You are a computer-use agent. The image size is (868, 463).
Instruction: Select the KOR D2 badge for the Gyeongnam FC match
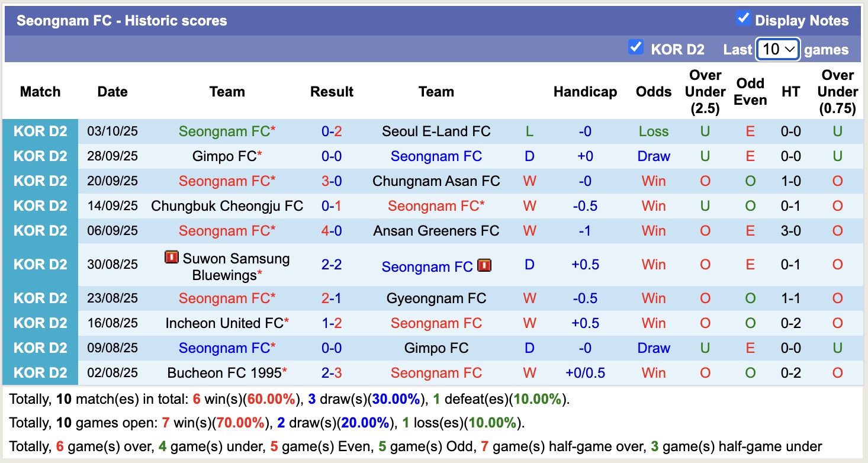(40, 298)
